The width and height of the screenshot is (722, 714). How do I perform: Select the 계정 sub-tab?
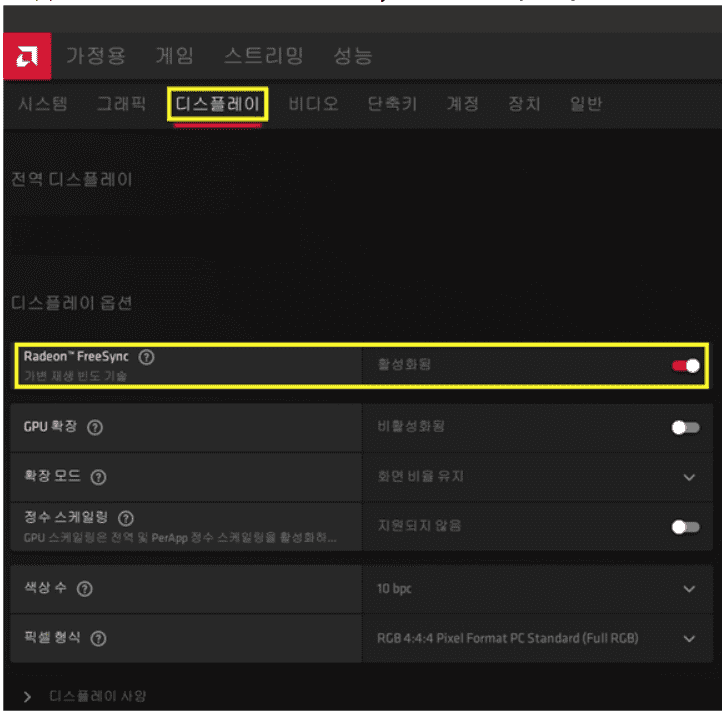pyautogui.click(x=463, y=104)
